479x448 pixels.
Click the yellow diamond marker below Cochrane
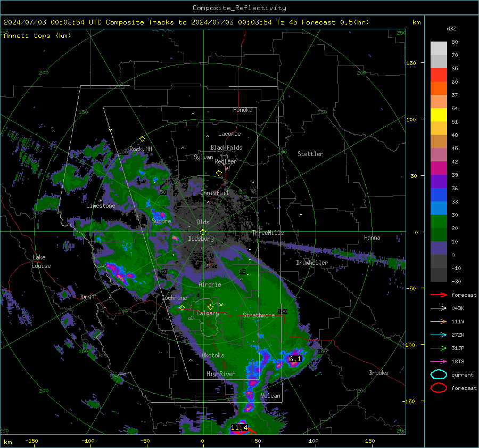pos(182,308)
